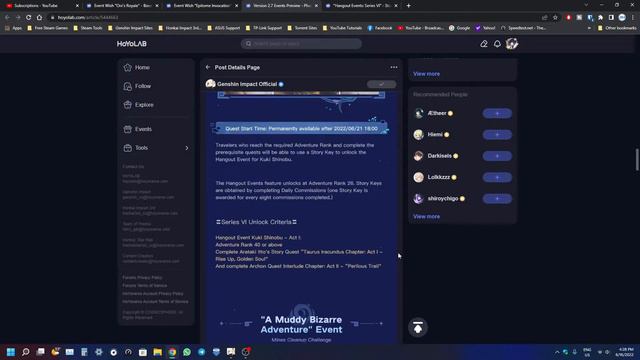640x360 pixels.
Task: Switch to Event Wish "Epitome Invocation" tab
Action: coord(202,6)
